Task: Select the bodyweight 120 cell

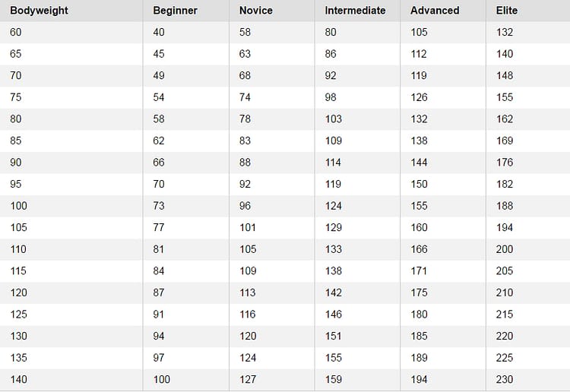Action: pyautogui.click(x=19, y=292)
